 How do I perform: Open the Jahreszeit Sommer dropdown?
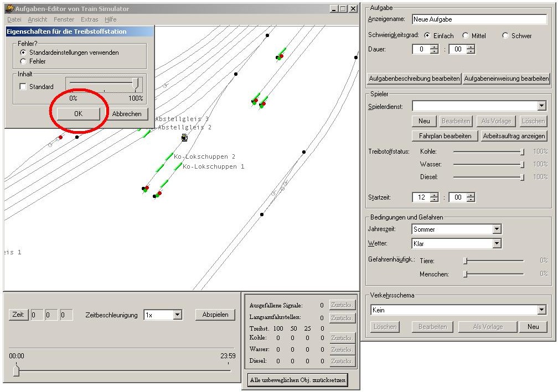coord(497,229)
